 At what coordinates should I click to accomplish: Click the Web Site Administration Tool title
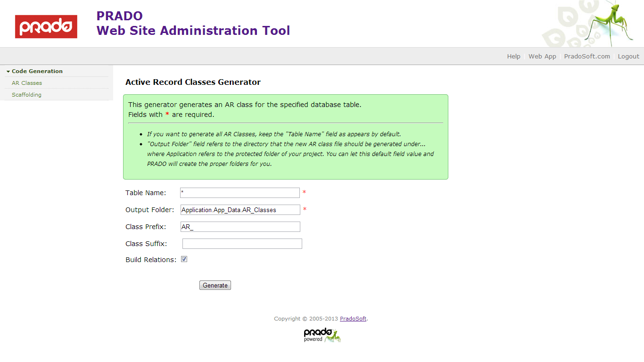tap(193, 31)
